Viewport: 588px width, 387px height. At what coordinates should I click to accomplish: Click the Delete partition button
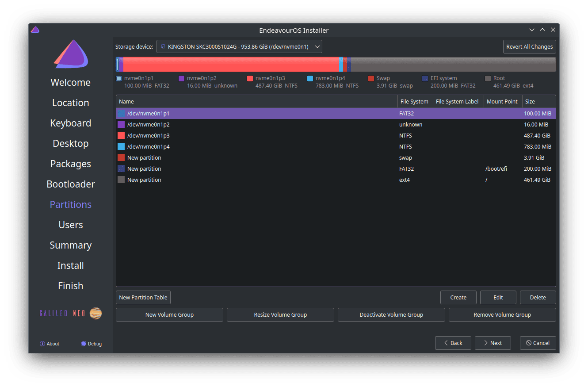click(x=538, y=297)
